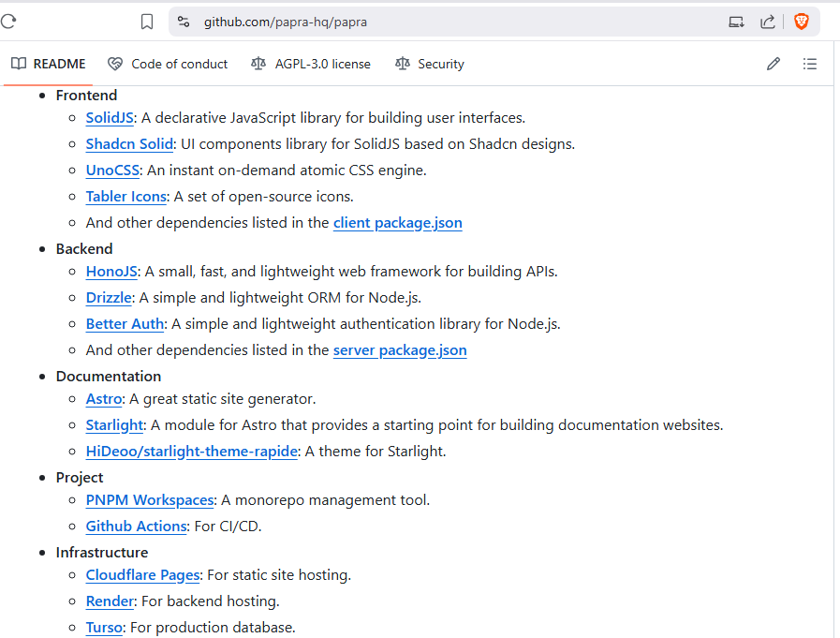Open the Render link
This screenshot has width=840, height=638.
coord(110,602)
